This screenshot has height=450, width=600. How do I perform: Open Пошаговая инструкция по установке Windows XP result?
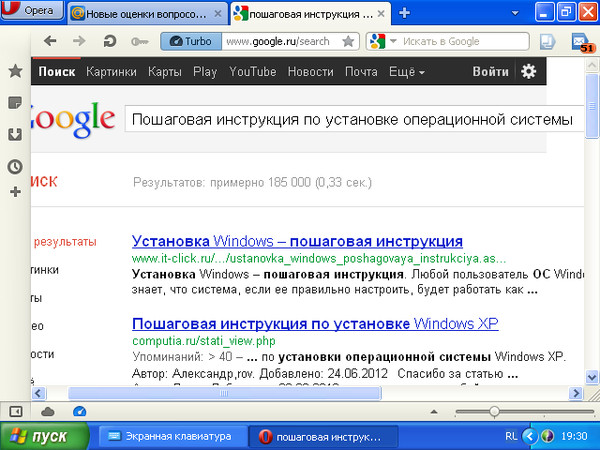[x=315, y=324]
